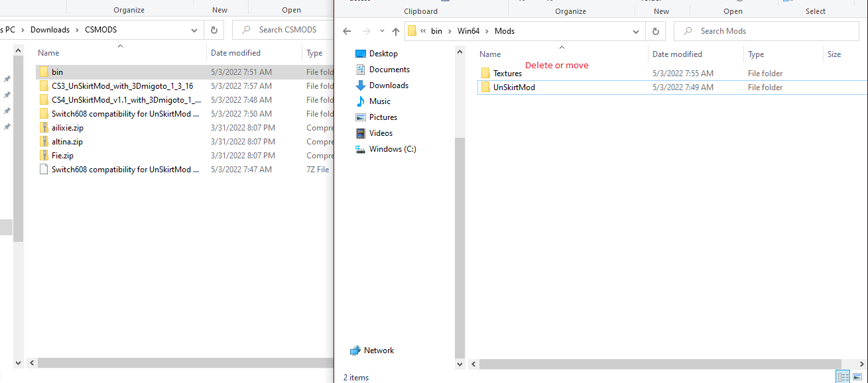
Task: Click date 5/3/2022 7:55 AM for Textures
Action: 683,74
